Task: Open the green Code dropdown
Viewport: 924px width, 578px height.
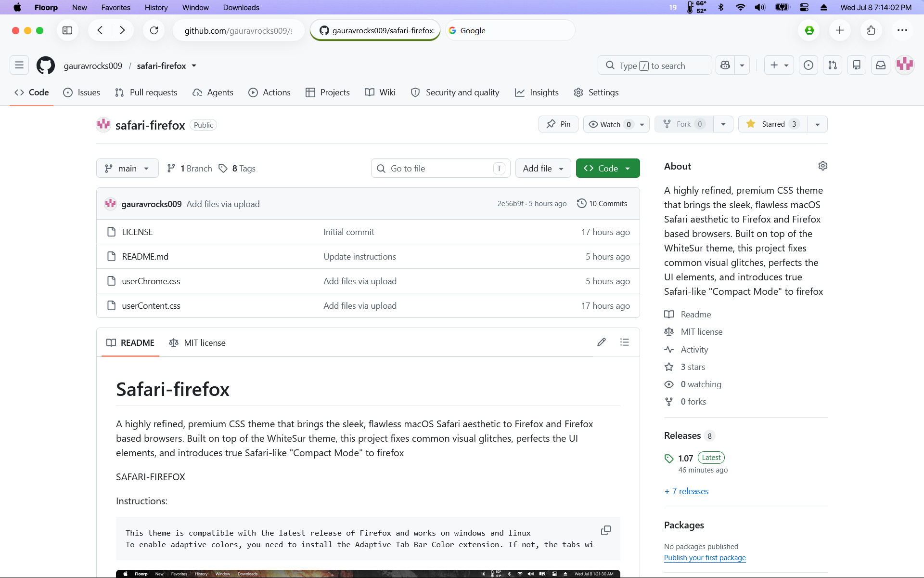Action: [x=608, y=168]
